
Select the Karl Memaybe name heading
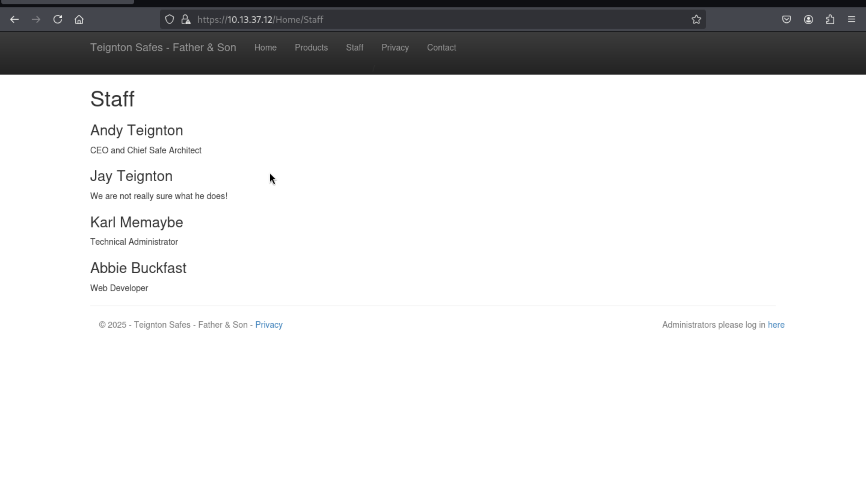click(x=137, y=223)
